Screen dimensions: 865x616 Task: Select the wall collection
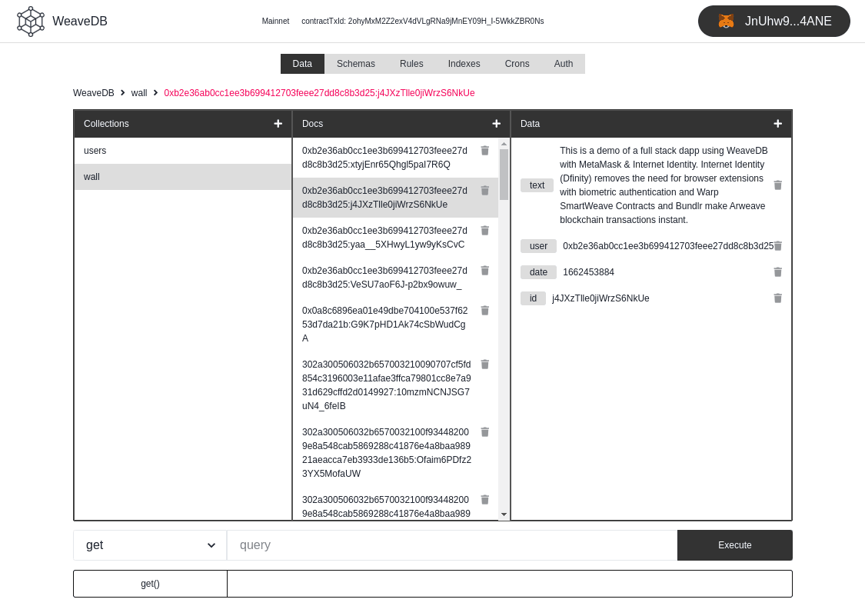[x=183, y=177]
